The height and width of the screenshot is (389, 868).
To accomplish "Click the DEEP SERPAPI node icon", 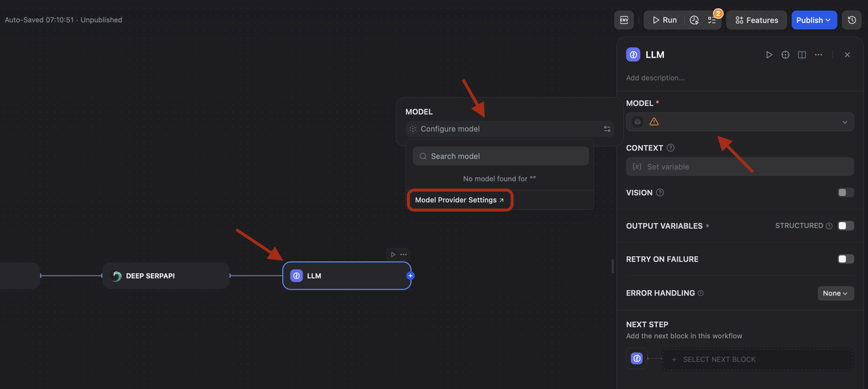I will pos(117,276).
